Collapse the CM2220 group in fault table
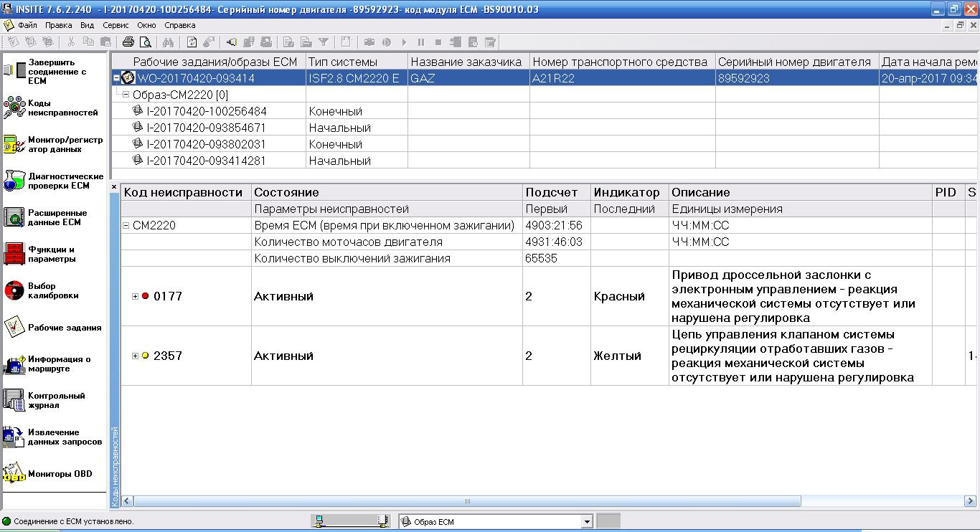 coord(126,225)
